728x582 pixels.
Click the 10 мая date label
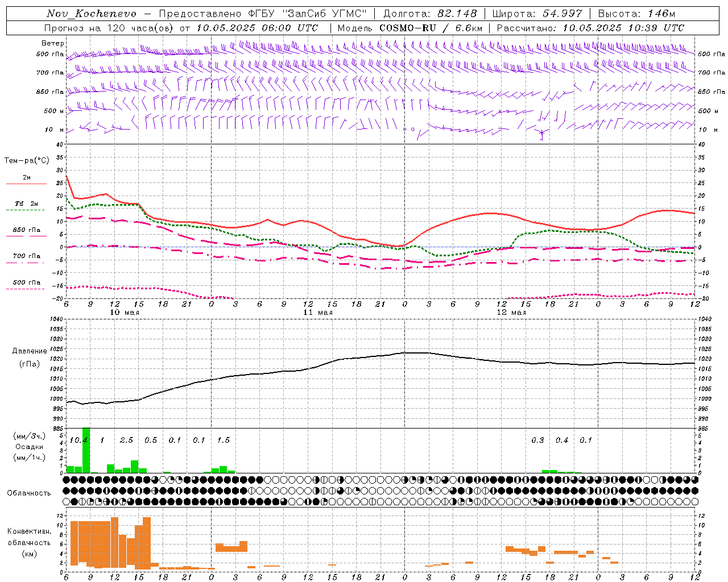click(x=125, y=313)
